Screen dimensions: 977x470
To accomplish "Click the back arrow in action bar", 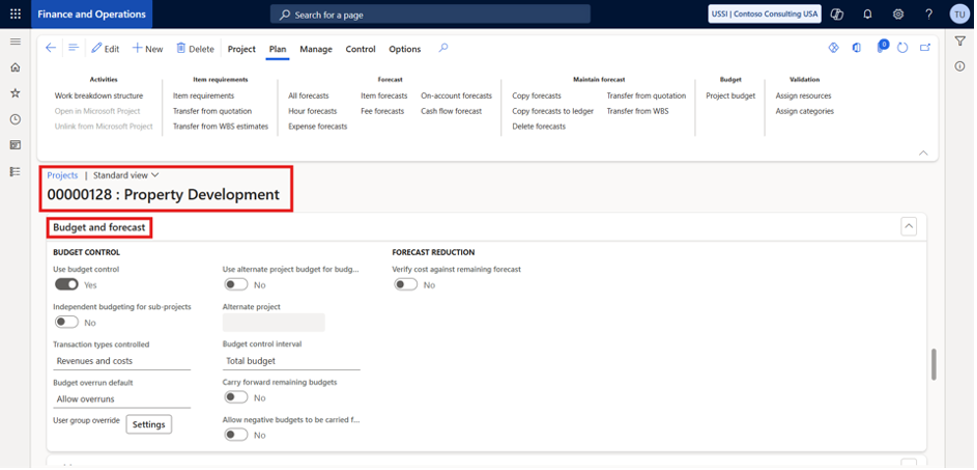I will [x=51, y=48].
